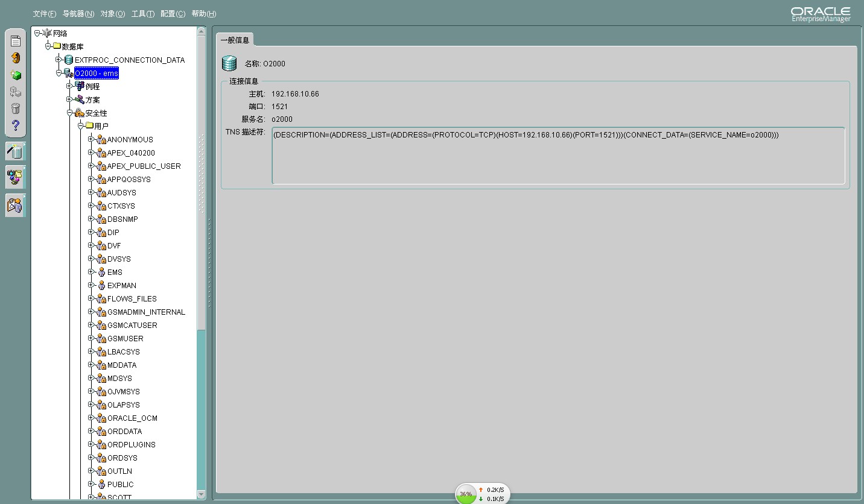
Task: Select the APPQOSSYS user
Action: click(129, 179)
